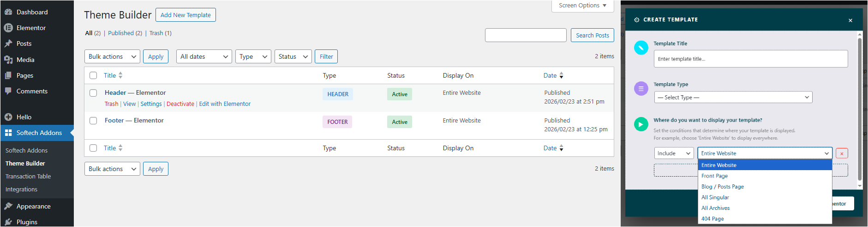Screen dimensions: 868x227
Task: Click the Posts pushpin icon
Action: [x=8, y=43]
